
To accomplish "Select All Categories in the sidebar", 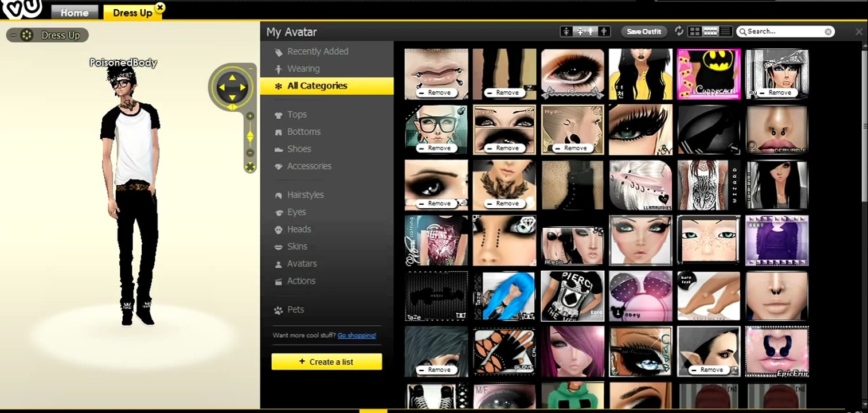I will click(327, 86).
